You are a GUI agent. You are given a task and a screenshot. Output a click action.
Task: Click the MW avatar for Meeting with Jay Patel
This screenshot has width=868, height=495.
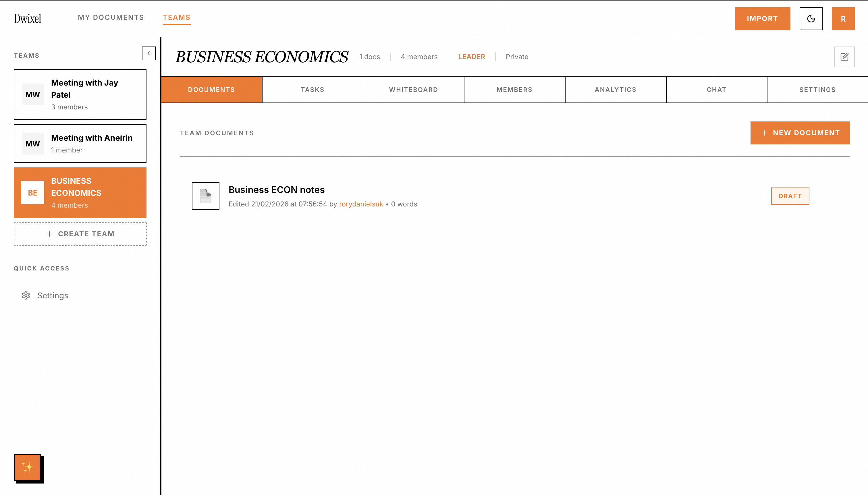[32, 94]
